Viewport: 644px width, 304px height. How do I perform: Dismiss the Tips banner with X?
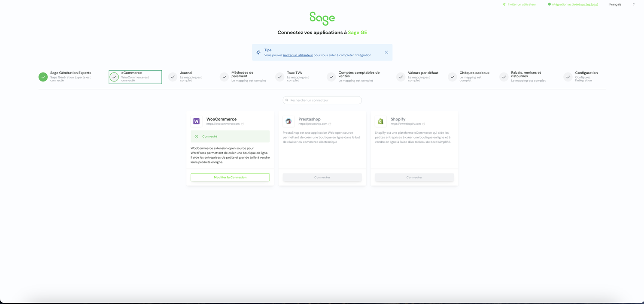tap(386, 52)
